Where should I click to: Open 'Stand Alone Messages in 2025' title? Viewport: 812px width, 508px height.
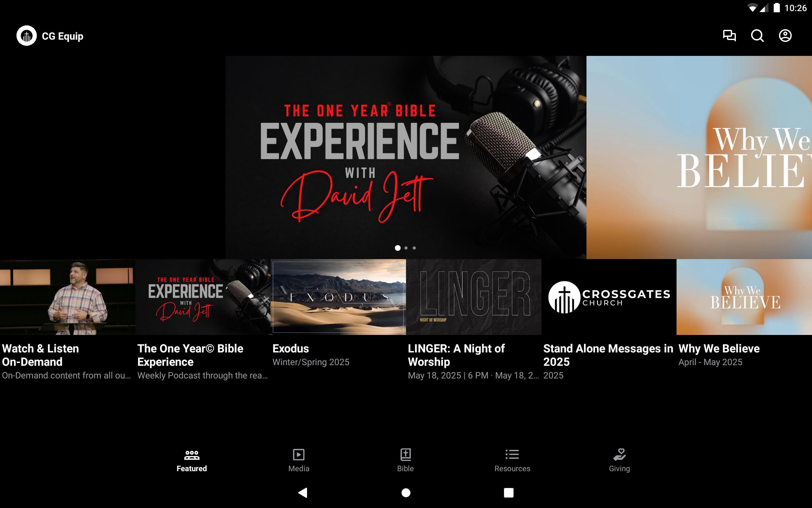pos(608,355)
